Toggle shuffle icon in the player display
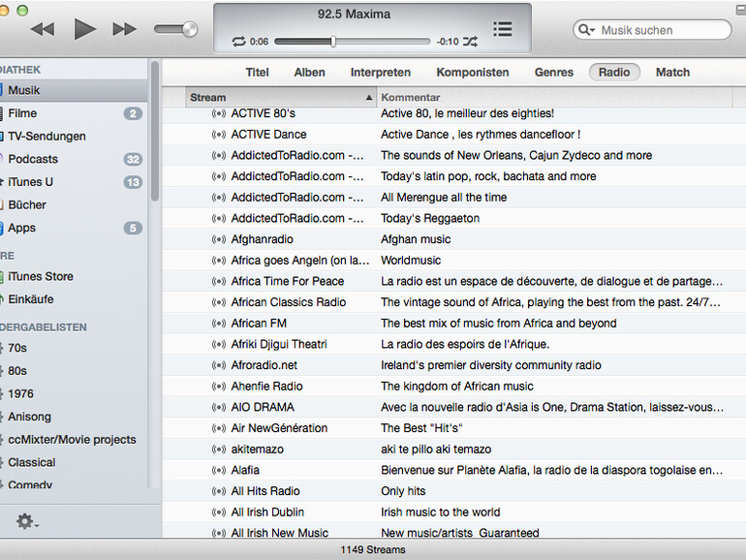 pos(470,42)
